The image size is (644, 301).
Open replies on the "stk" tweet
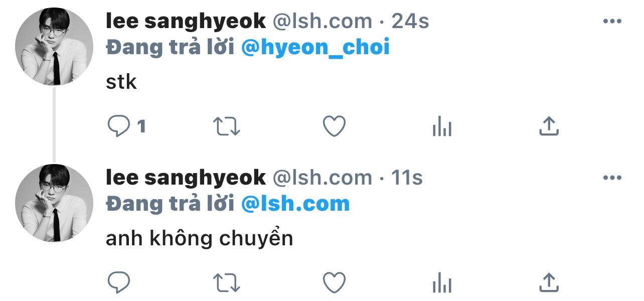119,126
